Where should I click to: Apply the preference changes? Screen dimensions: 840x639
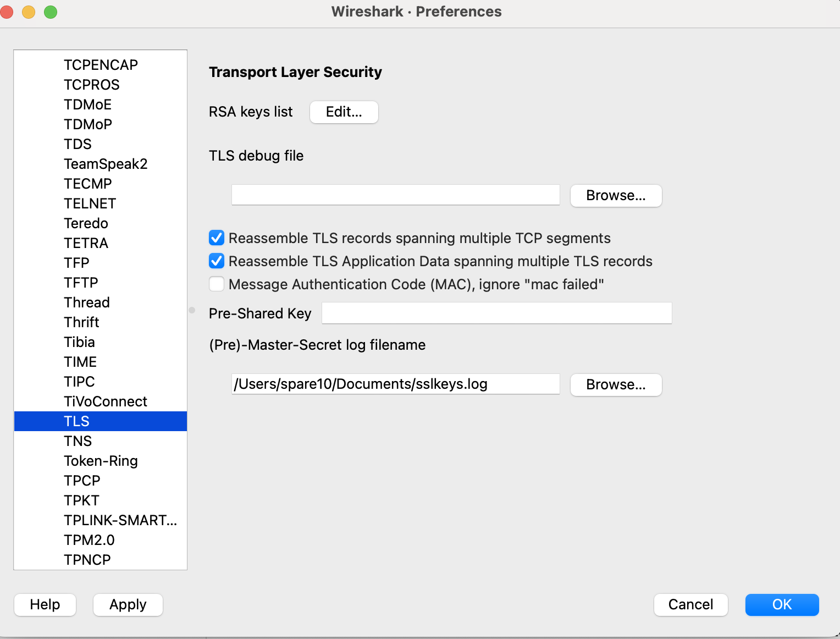click(x=128, y=605)
